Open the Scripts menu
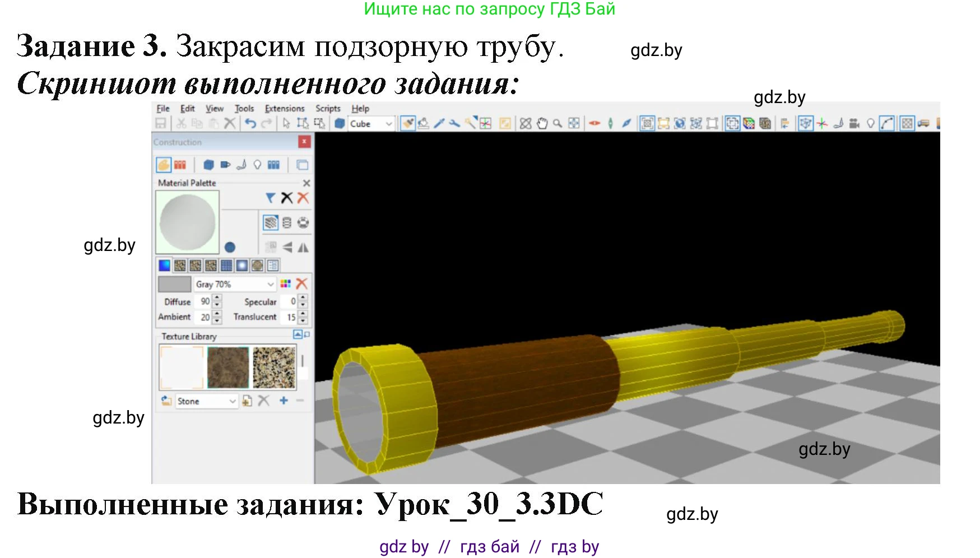The height and width of the screenshot is (558, 980). point(328,109)
